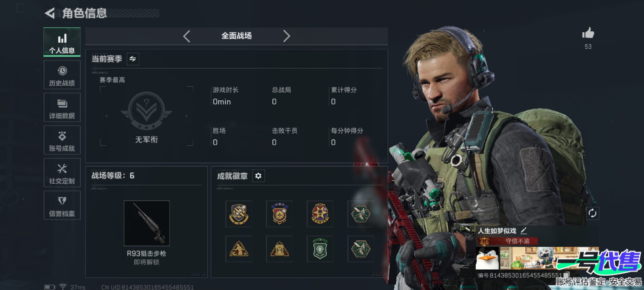
Task: Edit nickname 人生如梦似戏 with pencil icon
Action: (x=524, y=231)
